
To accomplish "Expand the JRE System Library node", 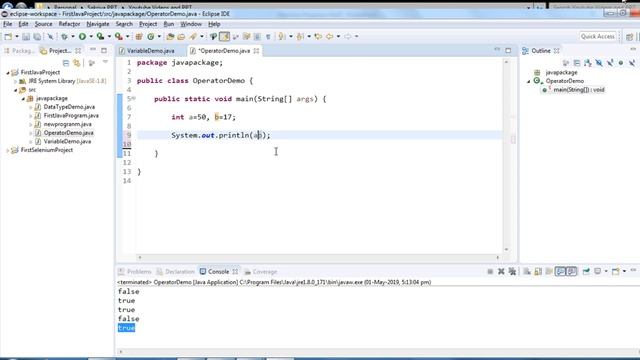I will (16, 81).
